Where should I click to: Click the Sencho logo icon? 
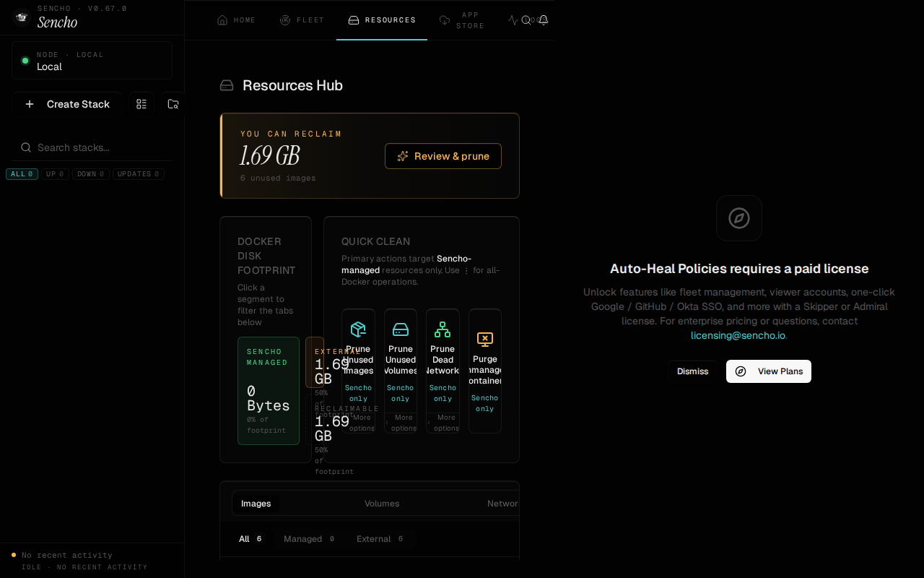click(x=22, y=17)
